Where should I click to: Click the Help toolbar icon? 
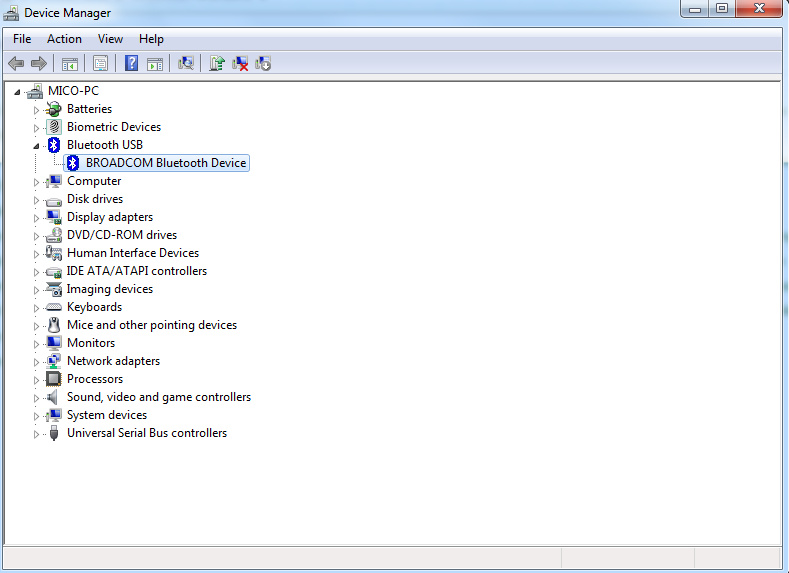pos(131,64)
